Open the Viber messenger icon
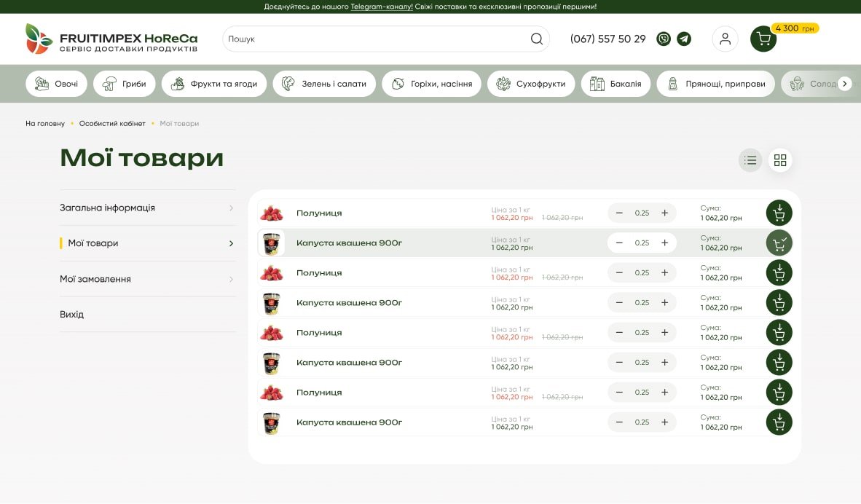 click(664, 39)
